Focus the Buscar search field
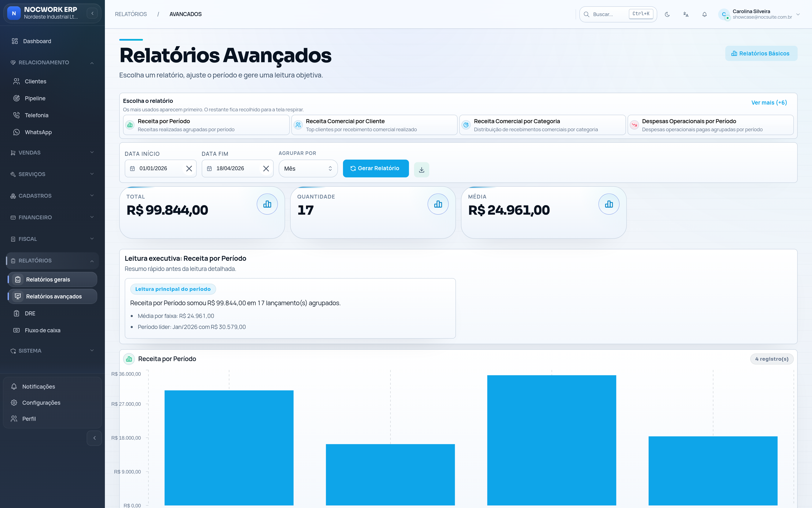Image resolution: width=812 pixels, height=508 pixels. [x=618, y=14]
